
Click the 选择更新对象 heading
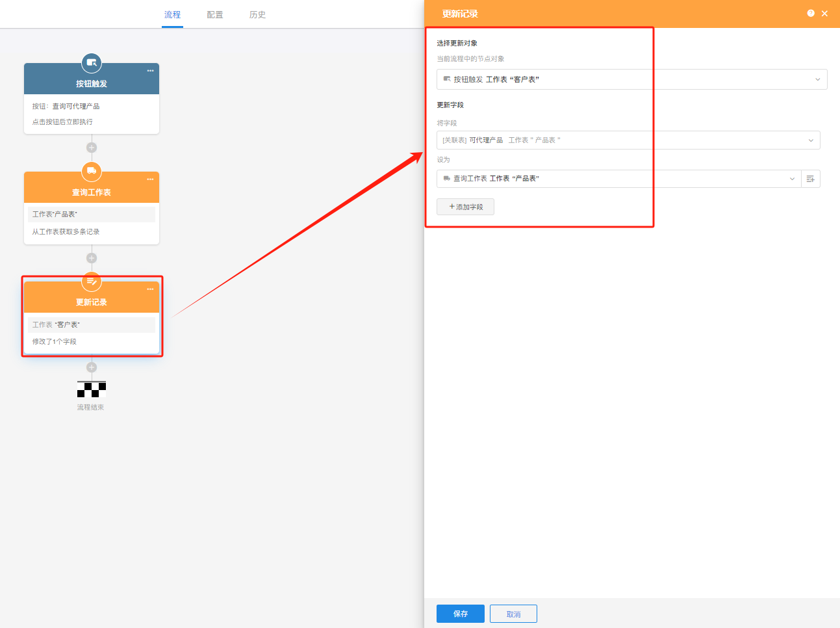457,43
